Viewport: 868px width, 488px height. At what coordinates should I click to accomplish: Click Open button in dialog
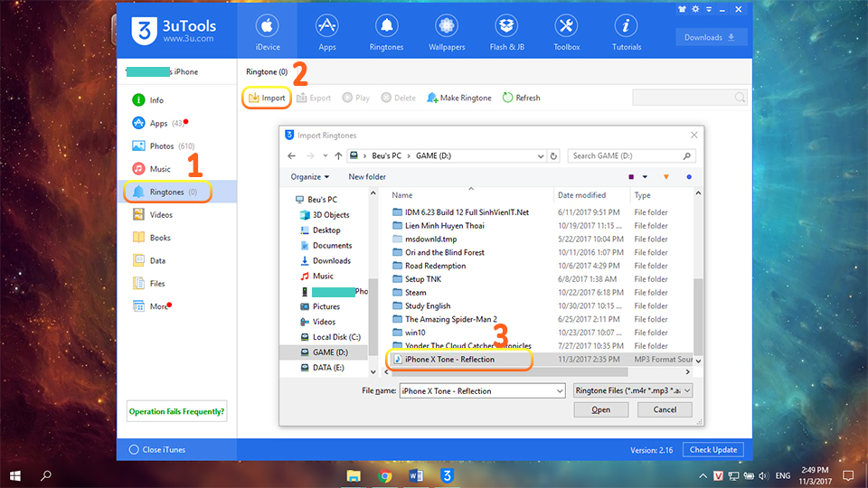(600, 409)
